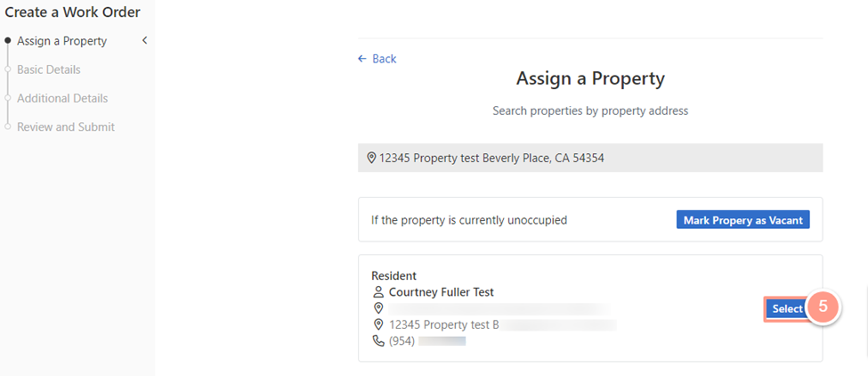This screenshot has height=376, width=868.
Task: Click the person icon beside Courtney Fuller Test
Action: click(x=378, y=292)
